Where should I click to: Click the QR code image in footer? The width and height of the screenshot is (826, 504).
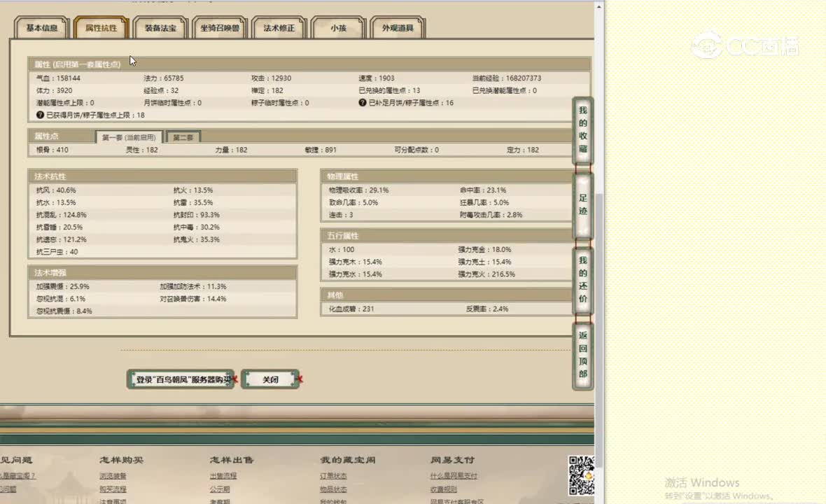click(582, 475)
